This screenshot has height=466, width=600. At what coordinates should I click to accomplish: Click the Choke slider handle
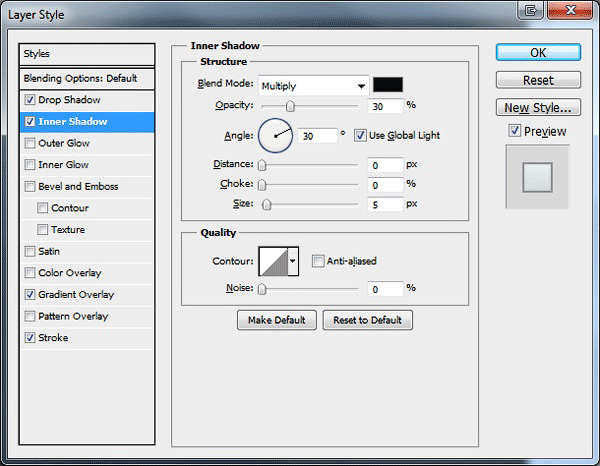coord(262,185)
